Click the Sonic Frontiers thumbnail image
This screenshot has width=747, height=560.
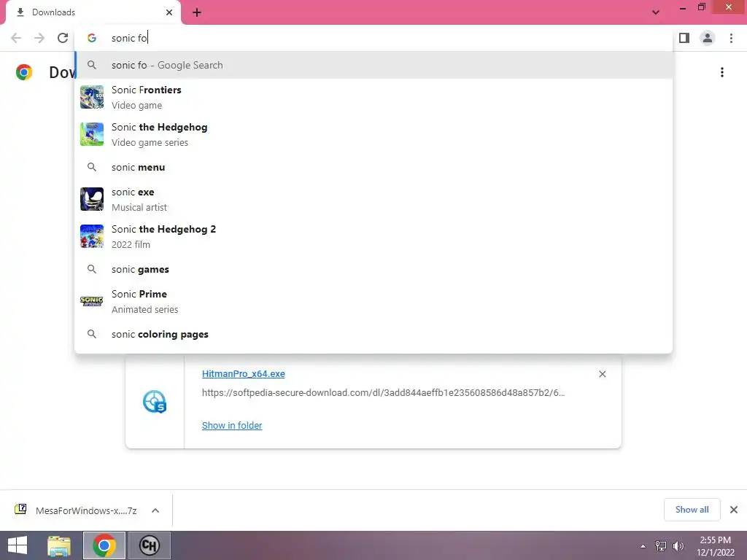point(92,97)
